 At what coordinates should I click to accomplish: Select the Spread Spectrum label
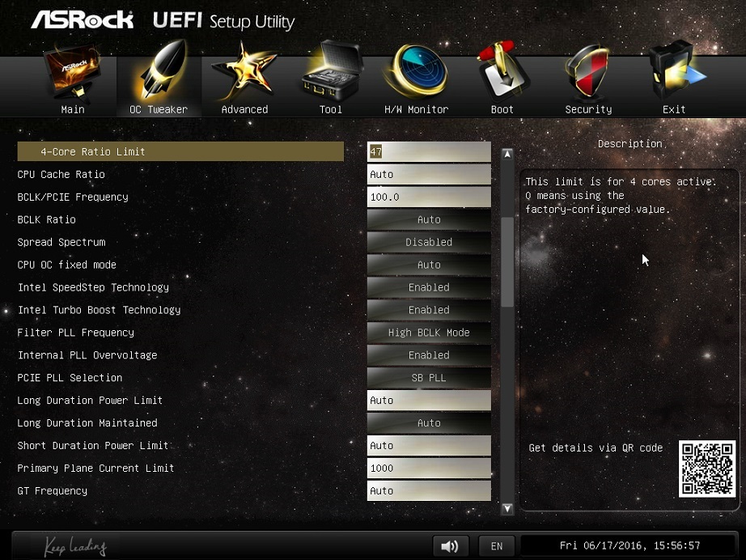[x=61, y=242]
